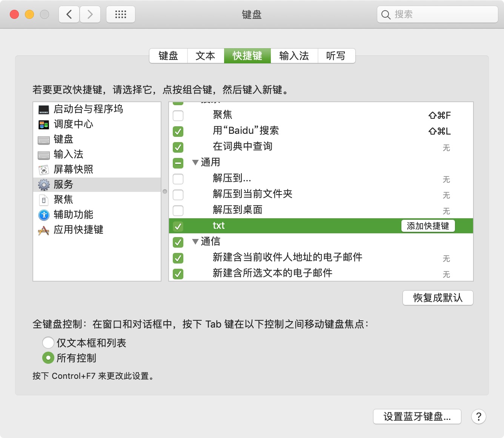504x438 pixels.
Task: Collapse the 通信 group triangle
Action: pos(195,242)
